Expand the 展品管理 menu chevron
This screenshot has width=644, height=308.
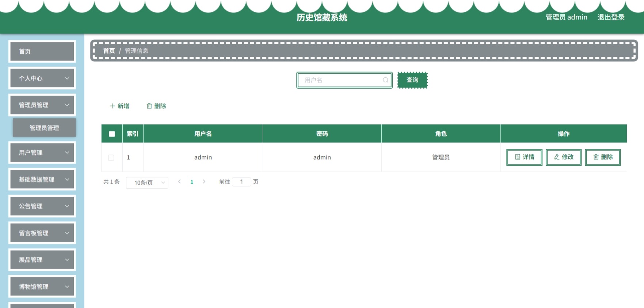pos(67,260)
